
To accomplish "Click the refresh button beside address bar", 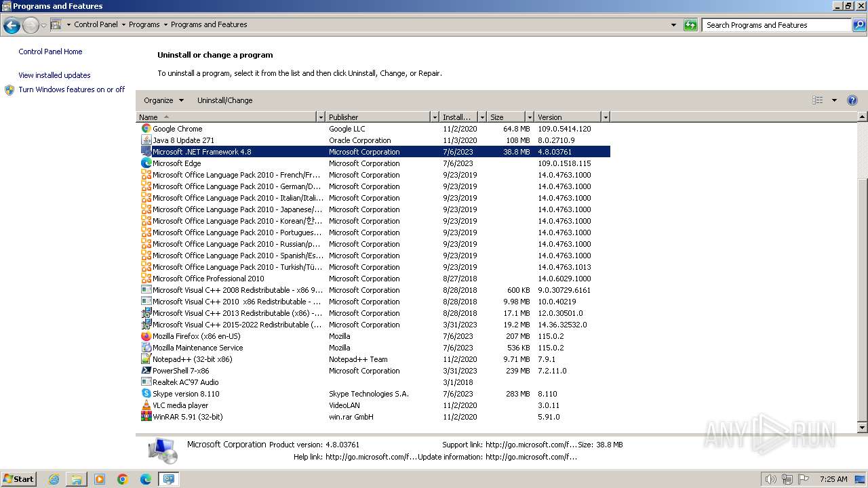I will coord(690,25).
